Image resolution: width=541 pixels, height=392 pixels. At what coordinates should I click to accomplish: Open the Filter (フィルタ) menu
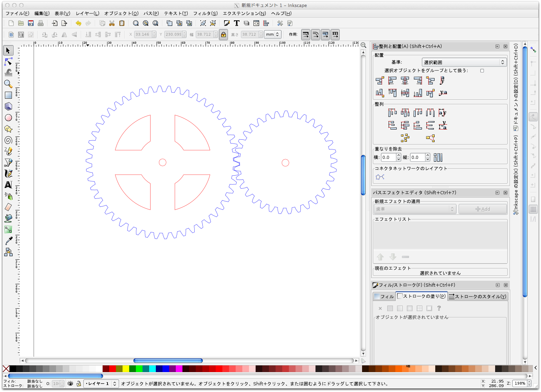click(x=205, y=13)
